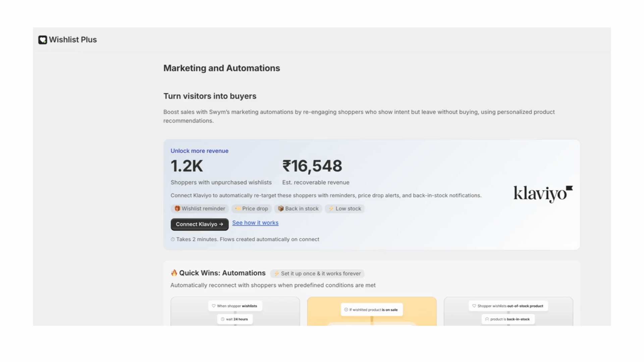The image size is (644, 362).
Task: Click the clock icon in wait 24 hours
Action: [223, 319]
